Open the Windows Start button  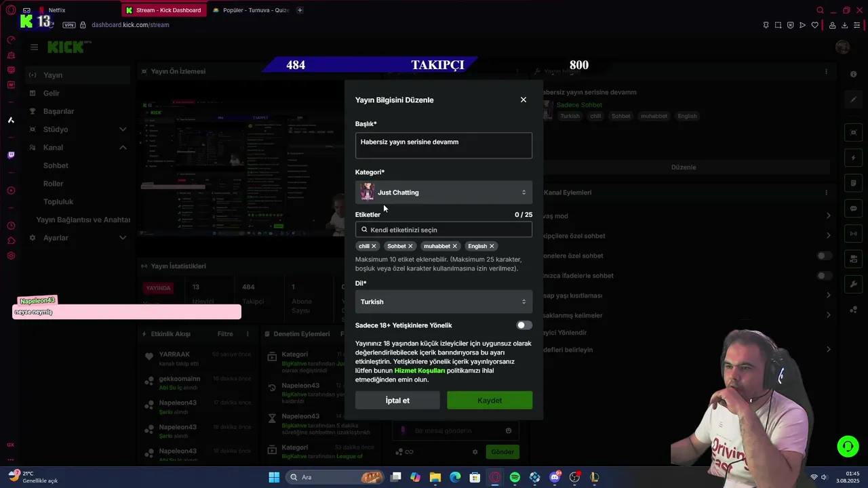pos(274,477)
